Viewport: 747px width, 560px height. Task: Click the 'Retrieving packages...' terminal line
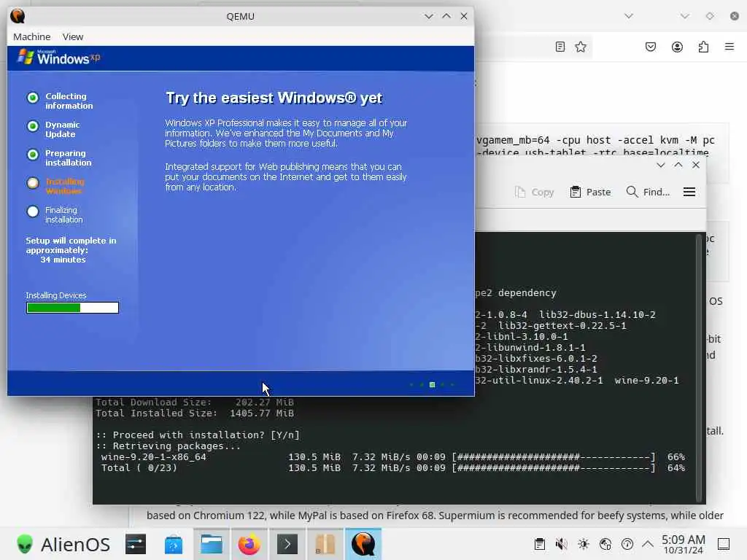[x=169, y=446]
